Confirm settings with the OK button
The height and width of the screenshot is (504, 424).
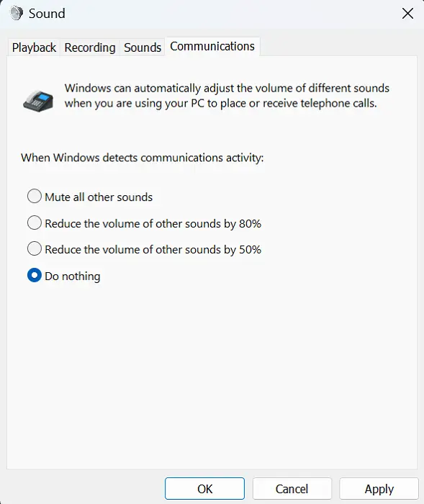[204, 489]
